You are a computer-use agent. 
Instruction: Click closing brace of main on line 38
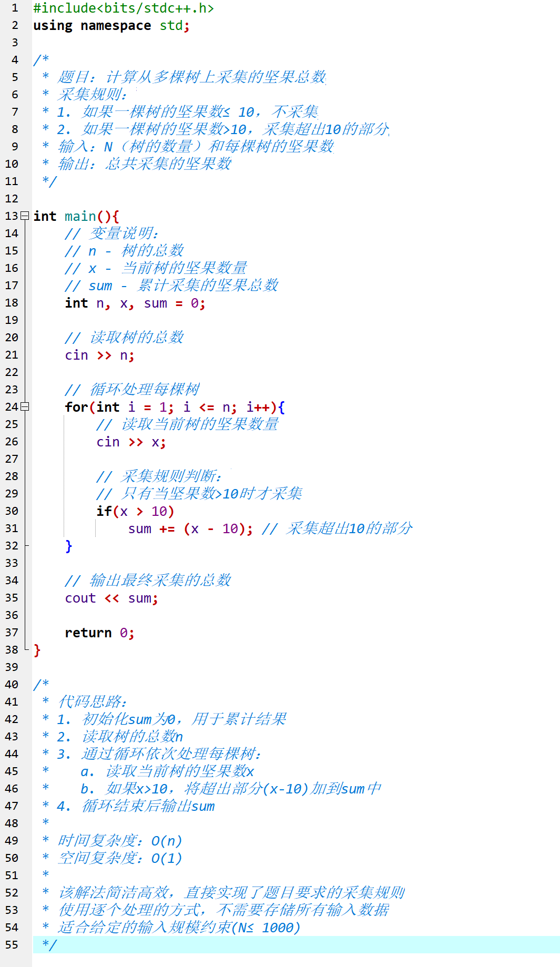pyautogui.click(x=37, y=650)
